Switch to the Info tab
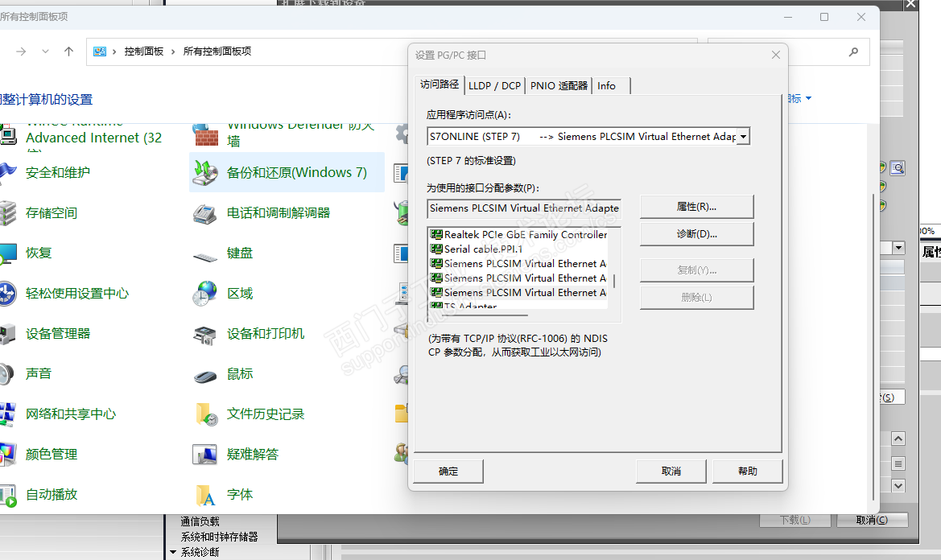941x560 pixels. coord(606,86)
